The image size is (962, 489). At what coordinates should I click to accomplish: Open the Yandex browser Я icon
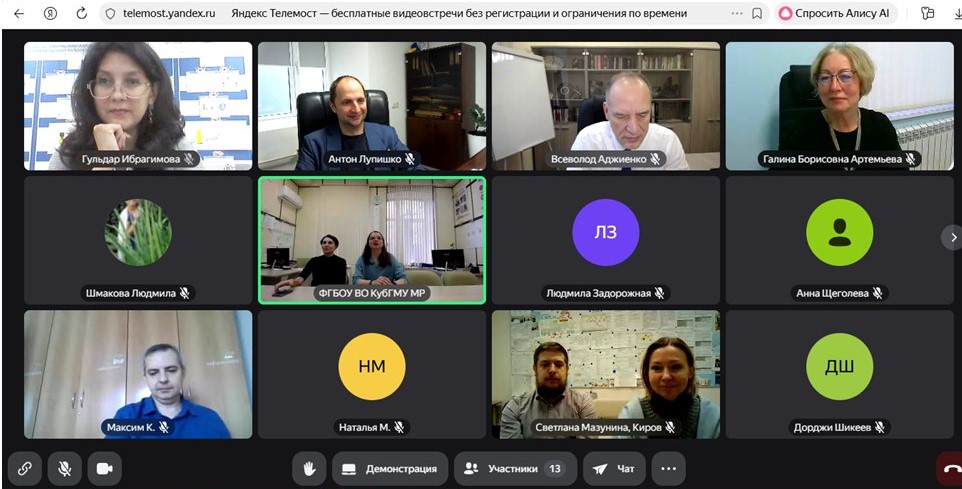(50, 13)
